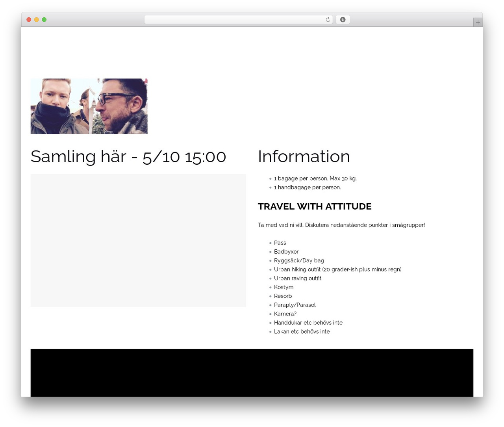Click the "TRAVEL WITH ATTITUDE" heading
Viewport: 504px width, 427px height.
pyautogui.click(x=315, y=206)
